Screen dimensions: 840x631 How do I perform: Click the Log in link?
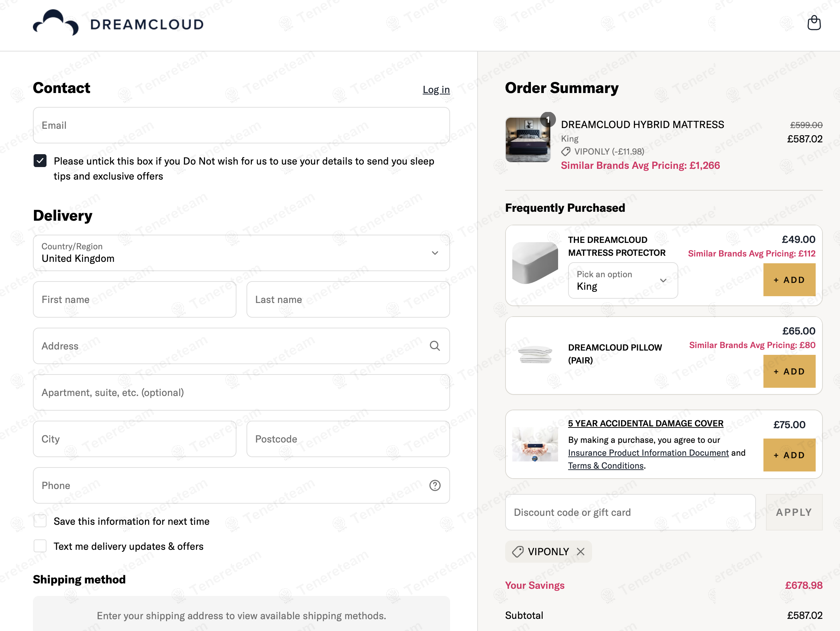click(436, 89)
